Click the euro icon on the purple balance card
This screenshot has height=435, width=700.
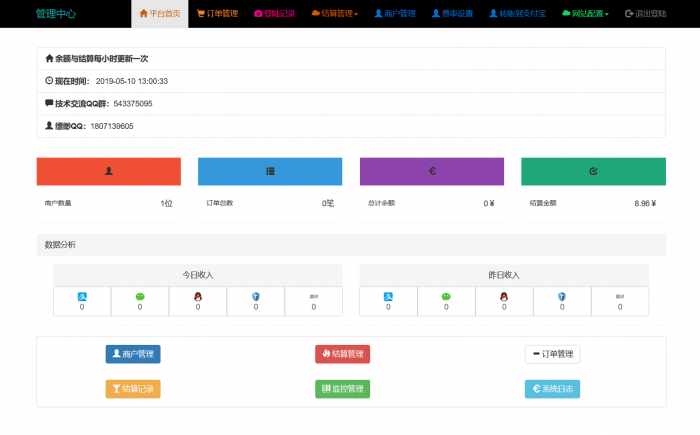coord(431,171)
